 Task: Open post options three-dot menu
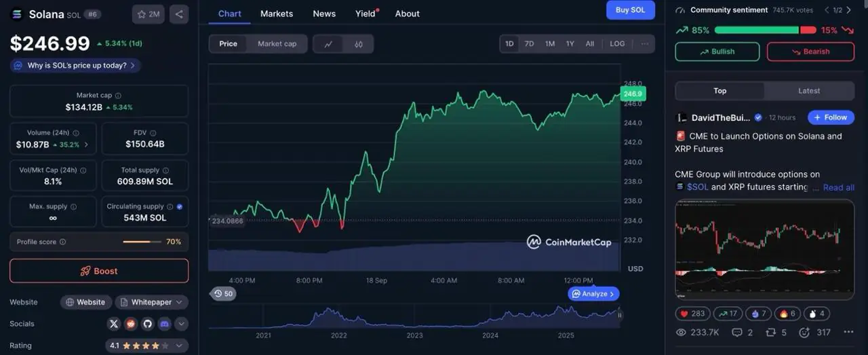click(x=848, y=333)
